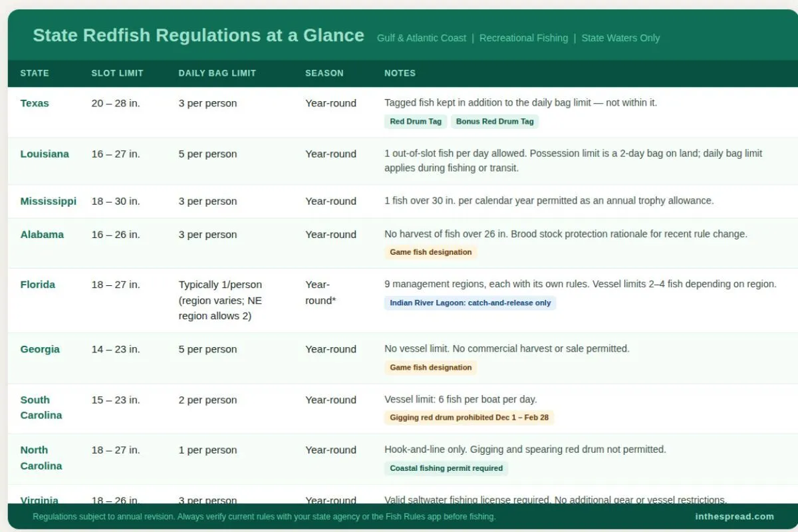Select the Mississippi state link

point(48,201)
